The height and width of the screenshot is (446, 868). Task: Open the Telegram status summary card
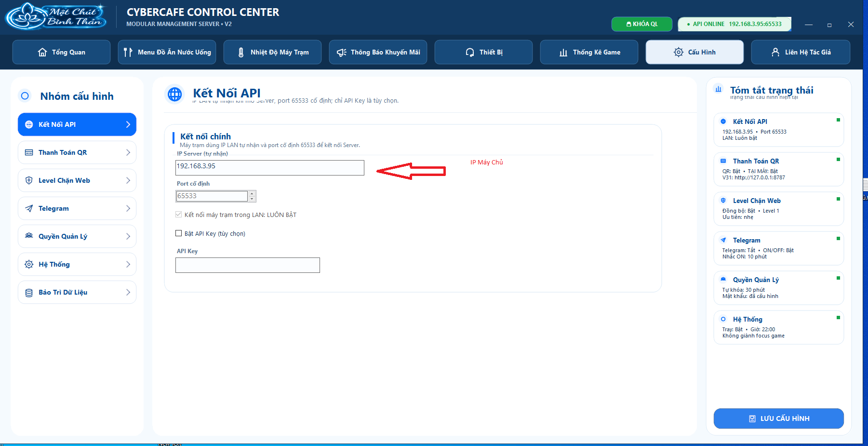click(779, 248)
